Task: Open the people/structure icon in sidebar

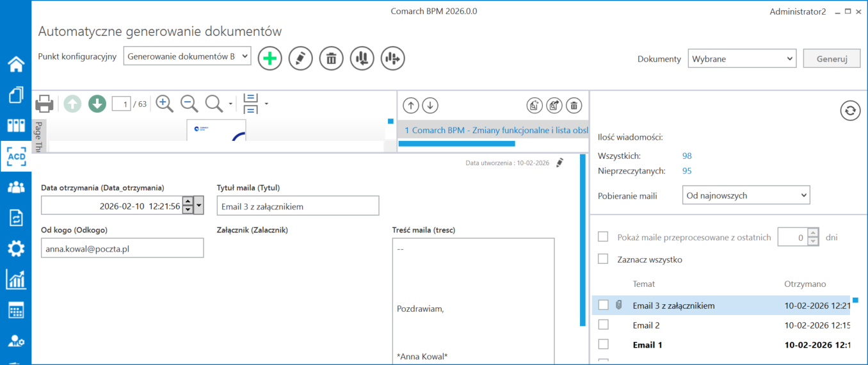Action: (15, 187)
